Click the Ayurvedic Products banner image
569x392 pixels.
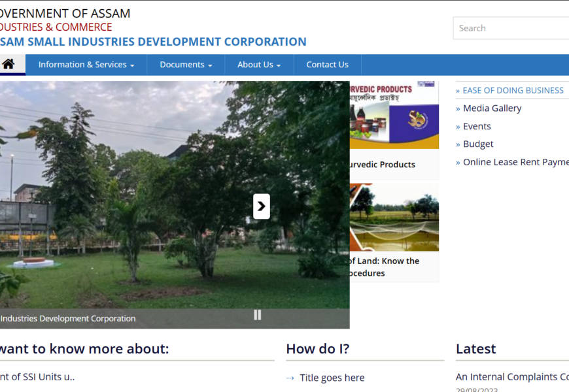(394, 115)
